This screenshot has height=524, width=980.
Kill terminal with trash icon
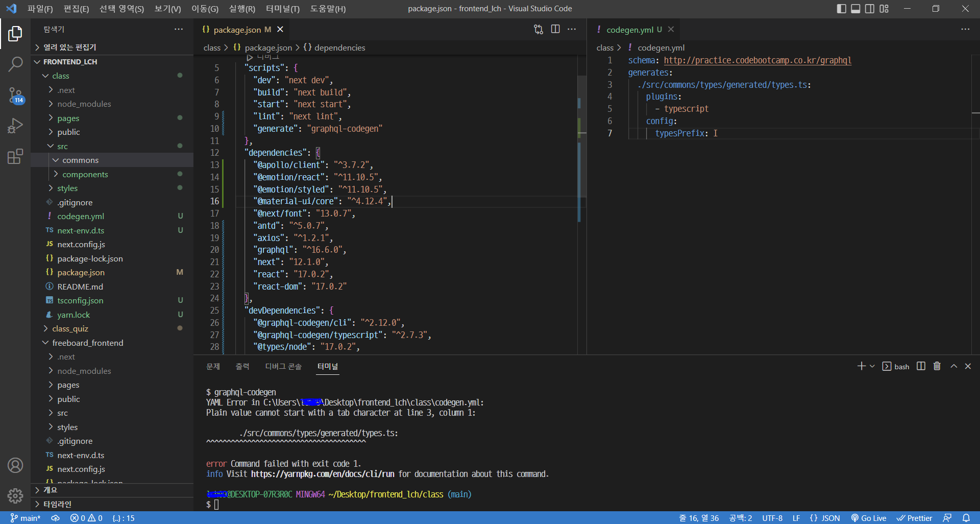pyautogui.click(x=937, y=366)
